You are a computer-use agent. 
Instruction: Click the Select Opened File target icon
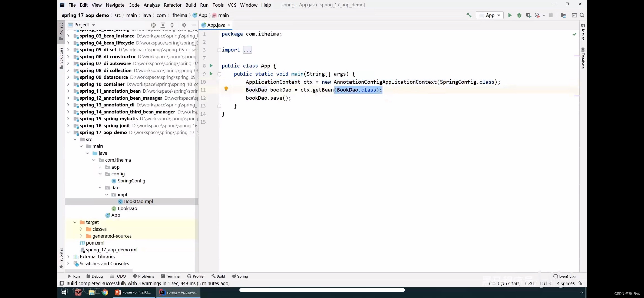point(153,25)
